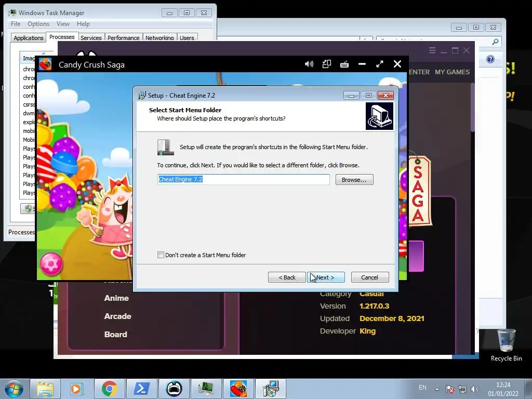The width and height of the screenshot is (532, 399).
Task: Toggle fullscreen in Candy Crush Saga window
Action: point(380,64)
